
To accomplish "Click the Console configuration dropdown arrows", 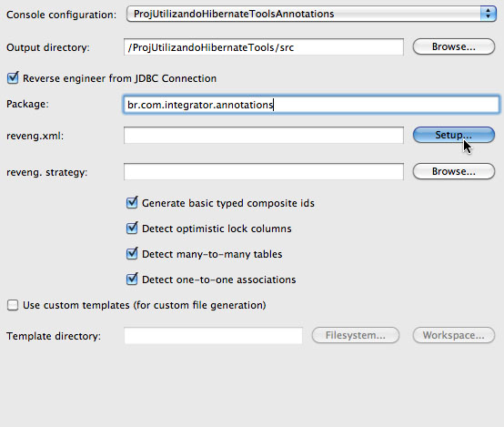I will point(488,14).
